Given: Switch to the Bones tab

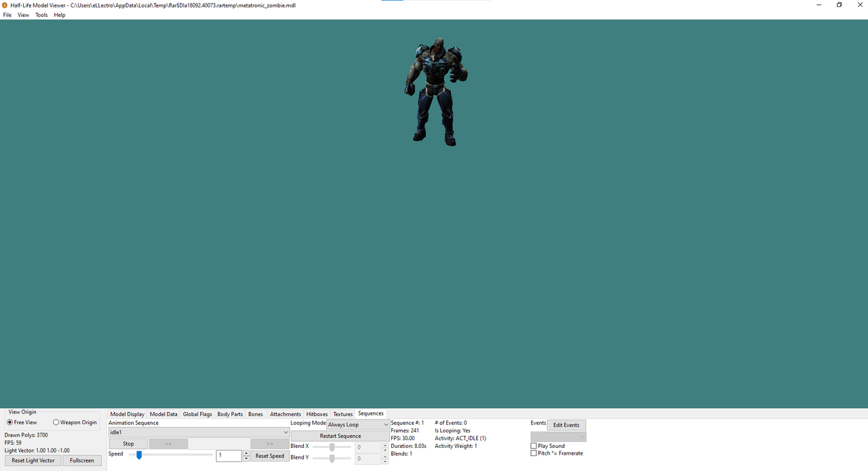Looking at the screenshot, I should pos(256,414).
